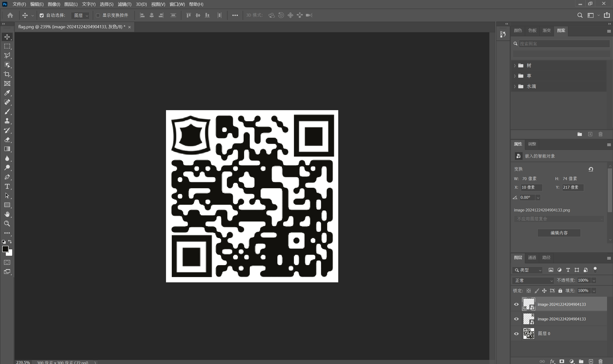Select the Blur tool
The width and height of the screenshot is (613, 364).
coord(7,158)
